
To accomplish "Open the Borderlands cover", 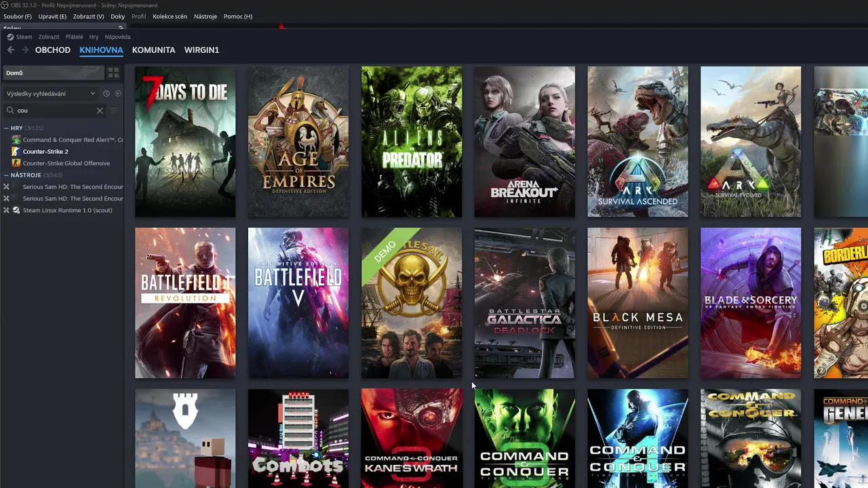I will click(841, 303).
